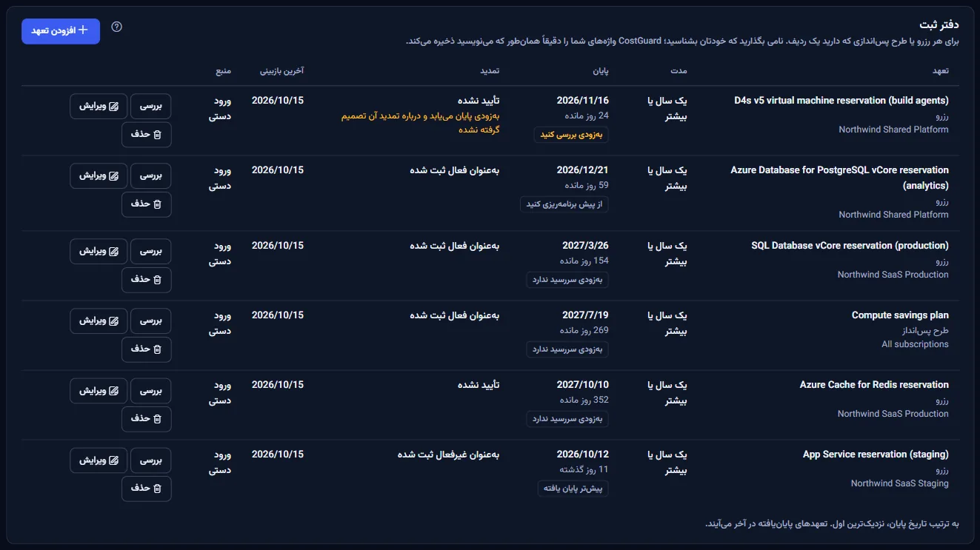Click the پایان column header
980x550 pixels.
click(600, 71)
